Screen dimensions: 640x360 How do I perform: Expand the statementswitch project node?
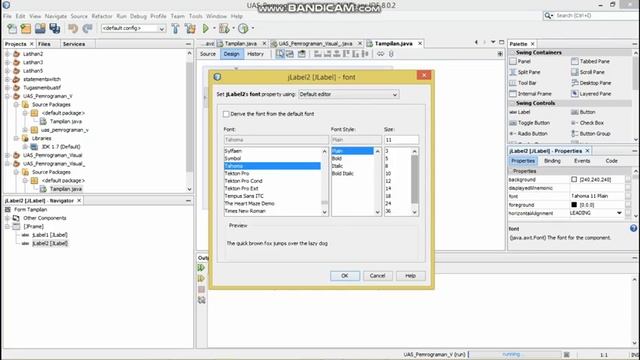tap(7, 79)
